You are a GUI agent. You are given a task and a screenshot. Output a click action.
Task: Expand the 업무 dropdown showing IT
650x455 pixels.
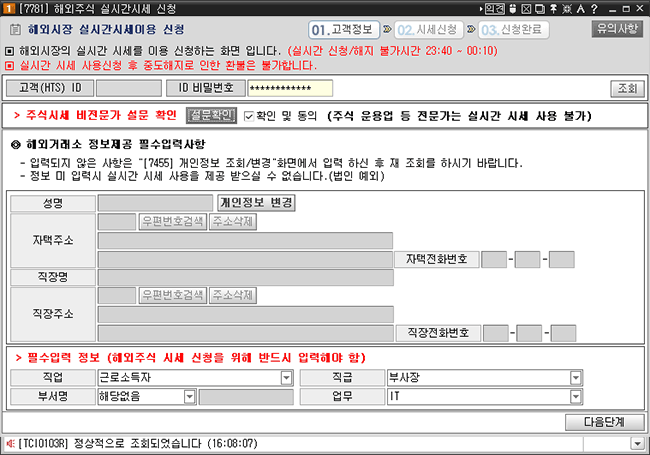click(x=576, y=396)
